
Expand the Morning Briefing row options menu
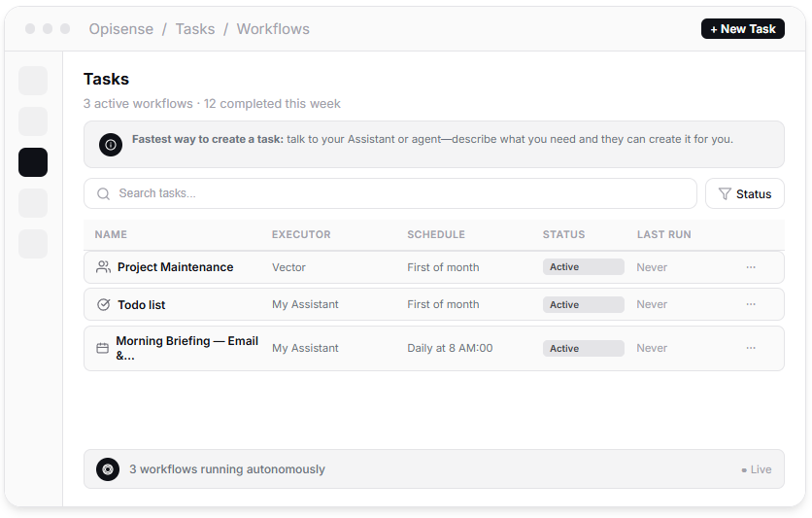pyautogui.click(x=751, y=348)
